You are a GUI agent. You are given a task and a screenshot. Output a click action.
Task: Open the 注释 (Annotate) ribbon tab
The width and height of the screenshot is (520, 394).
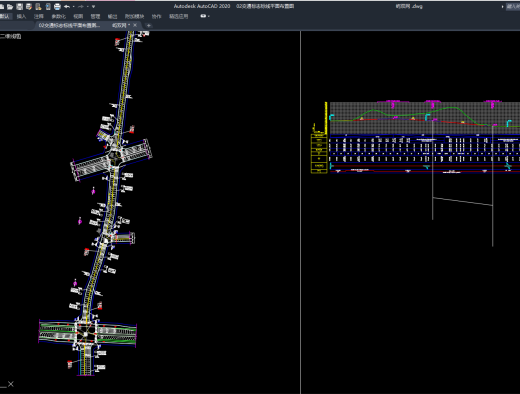(x=39, y=16)
